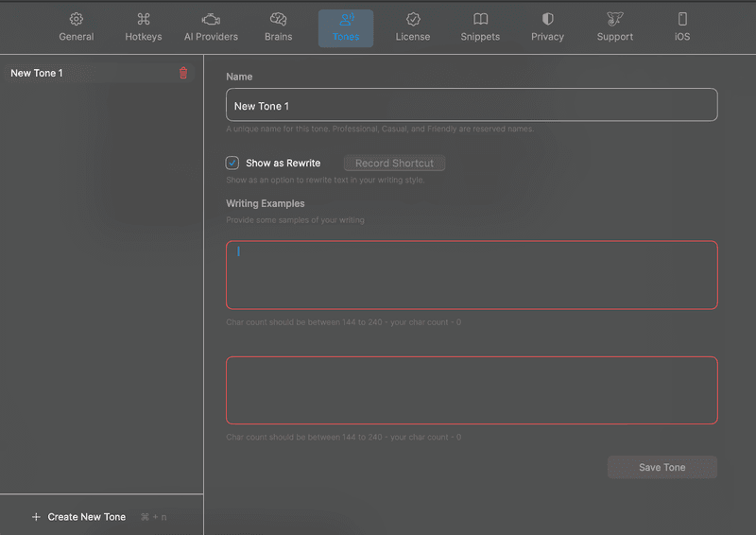Open the Brains icon tab
The width and height of the screenshot is (756, 535).
tap(278, 19)
